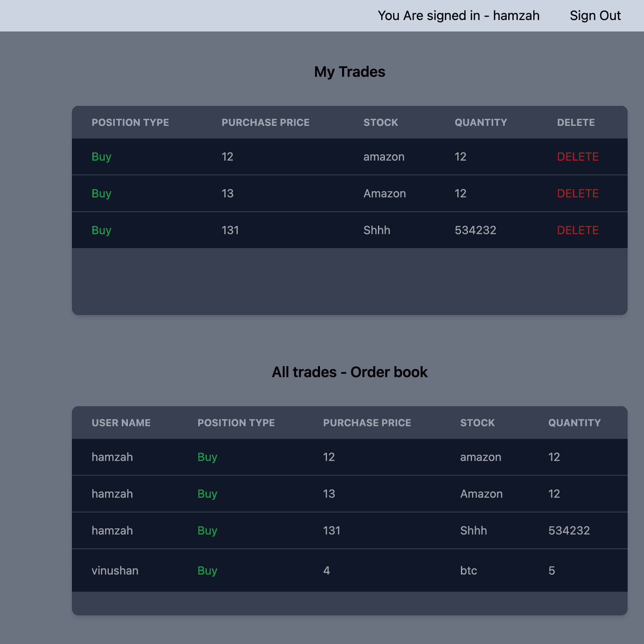Click lowercase amazon stock in My Trades

(384, 157)
